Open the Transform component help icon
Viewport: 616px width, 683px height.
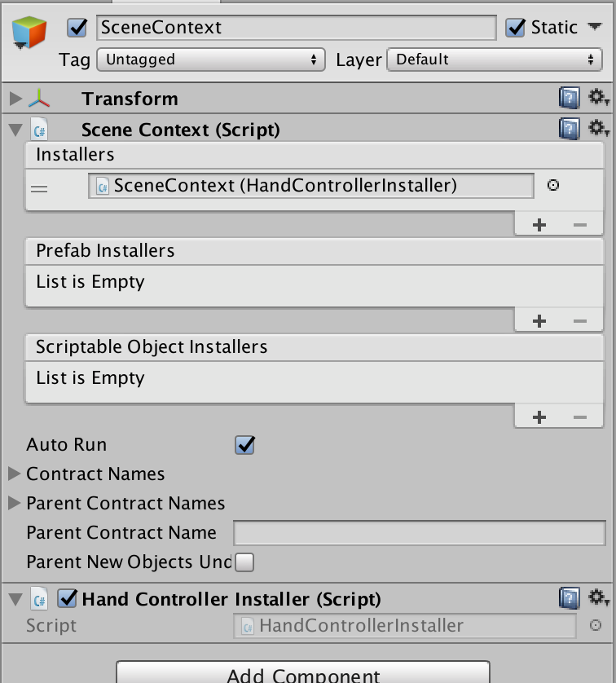point(569,98)
